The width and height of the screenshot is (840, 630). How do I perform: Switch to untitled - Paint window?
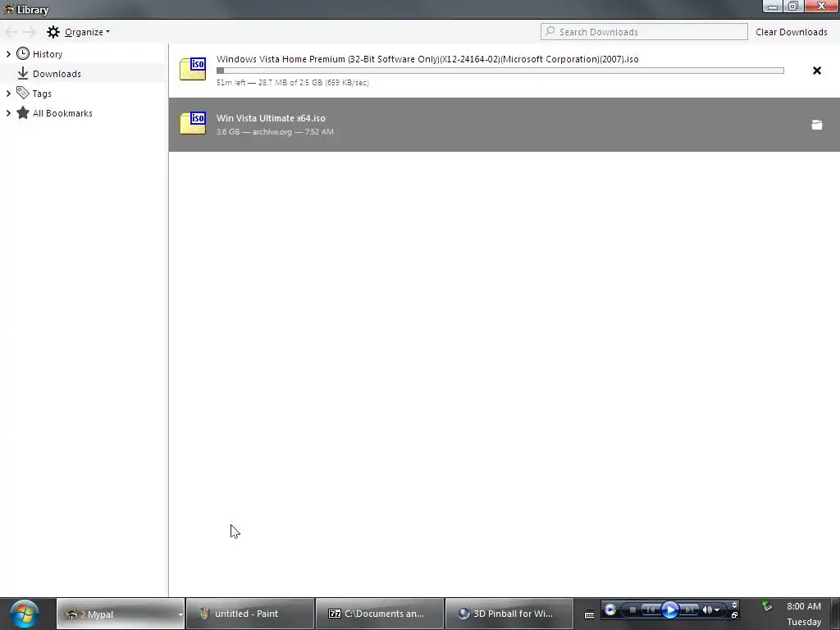coord(250,614)
